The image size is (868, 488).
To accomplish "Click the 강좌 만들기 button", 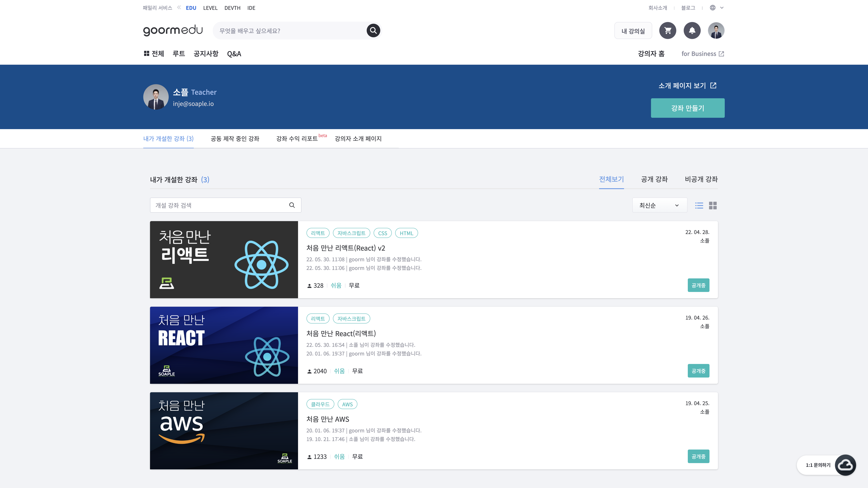I will tap(687, 108).
